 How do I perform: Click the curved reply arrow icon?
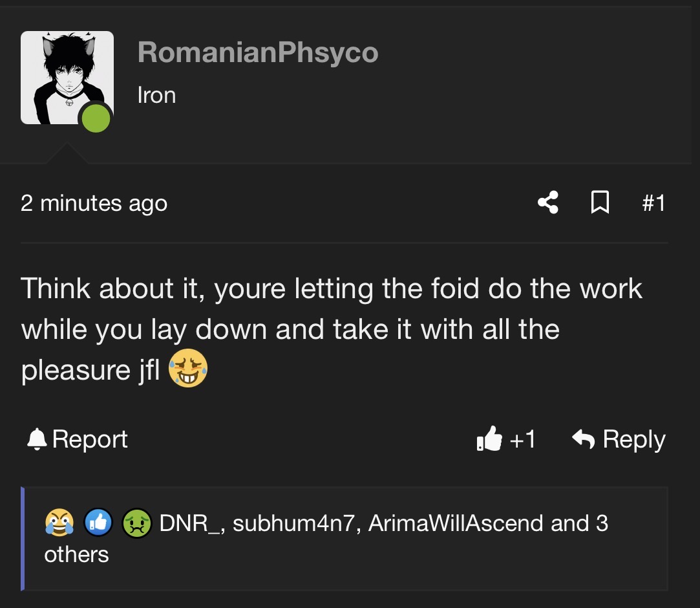[x=584, y=440]
